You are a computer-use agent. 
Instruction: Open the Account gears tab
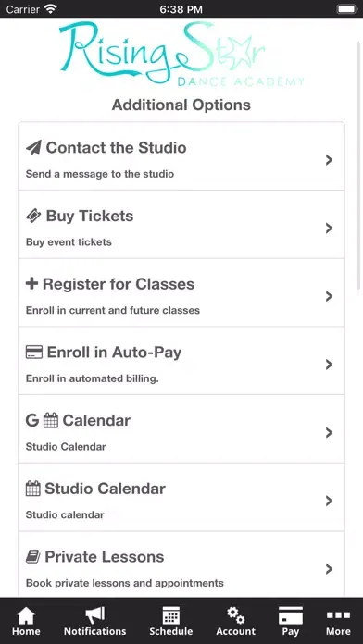point(236,621)
